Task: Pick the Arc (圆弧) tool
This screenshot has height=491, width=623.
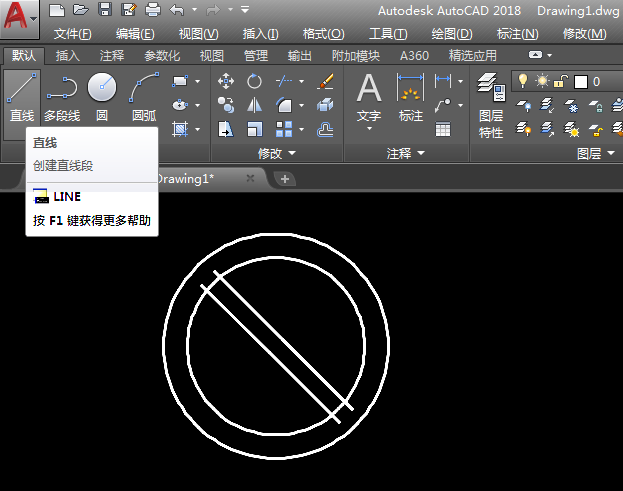Action: point(145,97)
